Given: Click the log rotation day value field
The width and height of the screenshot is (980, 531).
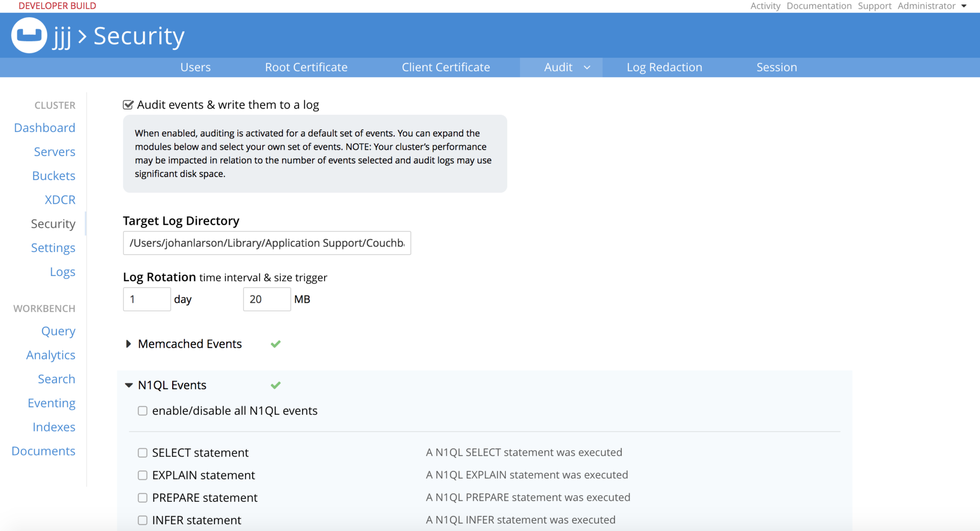Looking at the screenshot, I should [x=146, y=299].
